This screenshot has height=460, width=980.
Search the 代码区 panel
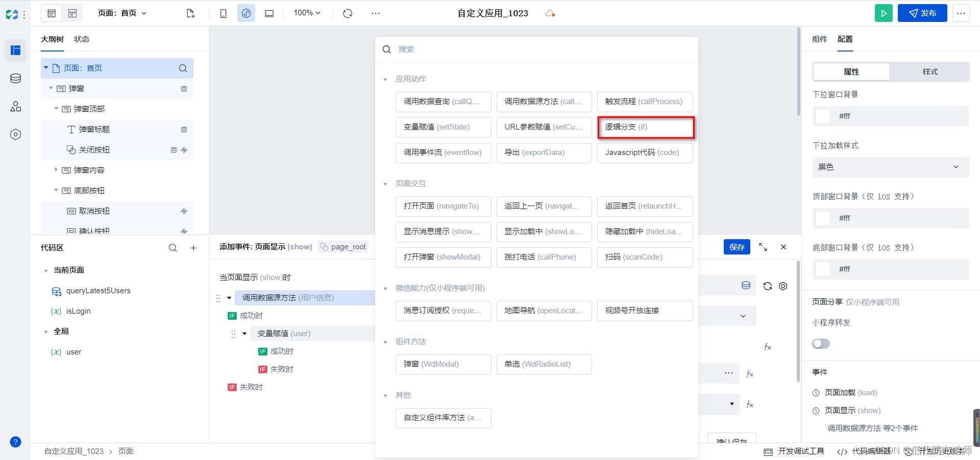(173, 248)
